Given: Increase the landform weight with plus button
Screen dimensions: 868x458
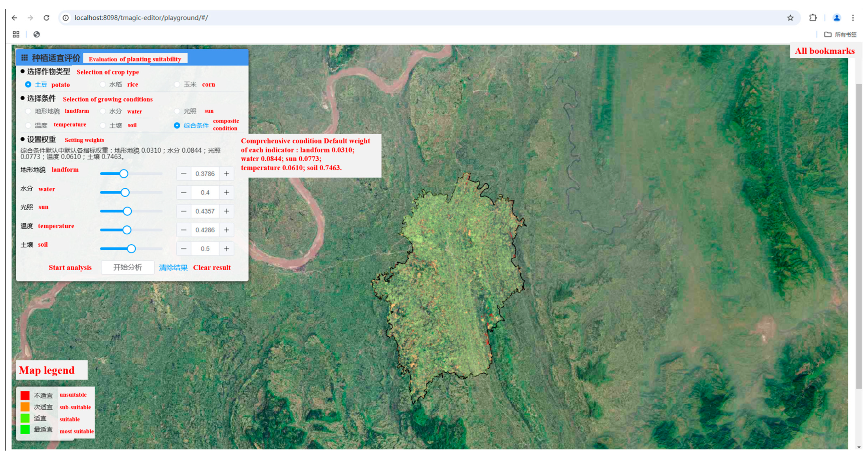Looking at the screenshot, I should point(226,174).
